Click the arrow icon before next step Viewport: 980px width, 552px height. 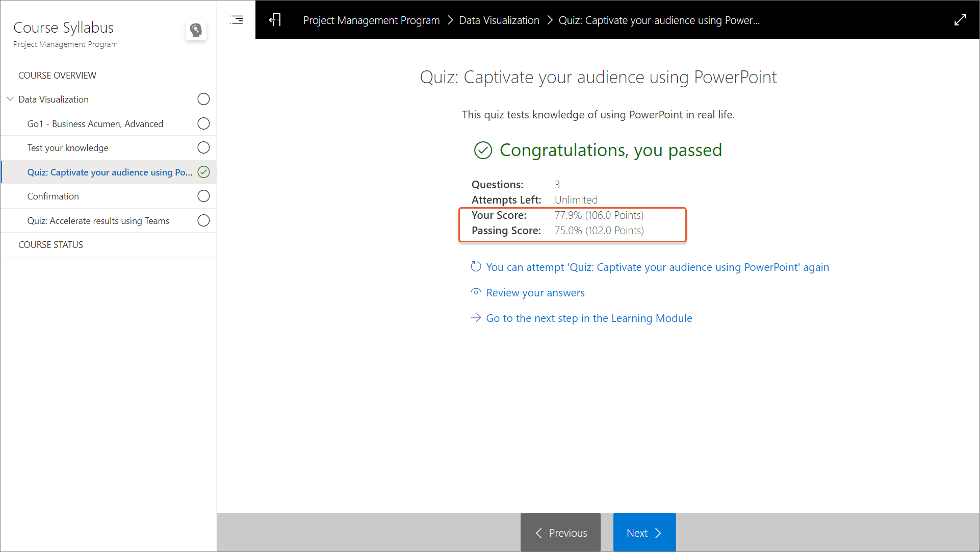476,317
